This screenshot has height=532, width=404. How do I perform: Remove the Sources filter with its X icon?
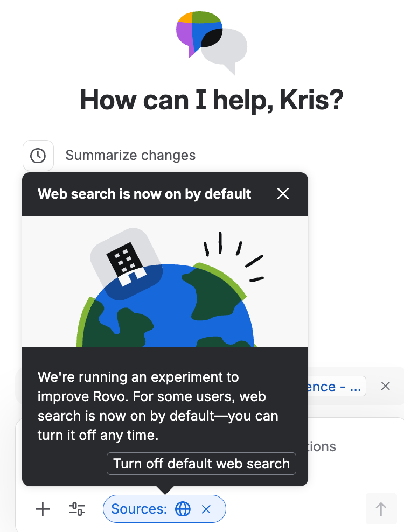(x=207, y=509)
